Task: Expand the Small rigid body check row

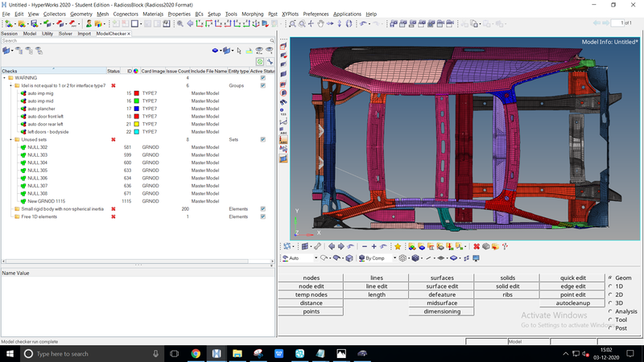Action: 11,209
